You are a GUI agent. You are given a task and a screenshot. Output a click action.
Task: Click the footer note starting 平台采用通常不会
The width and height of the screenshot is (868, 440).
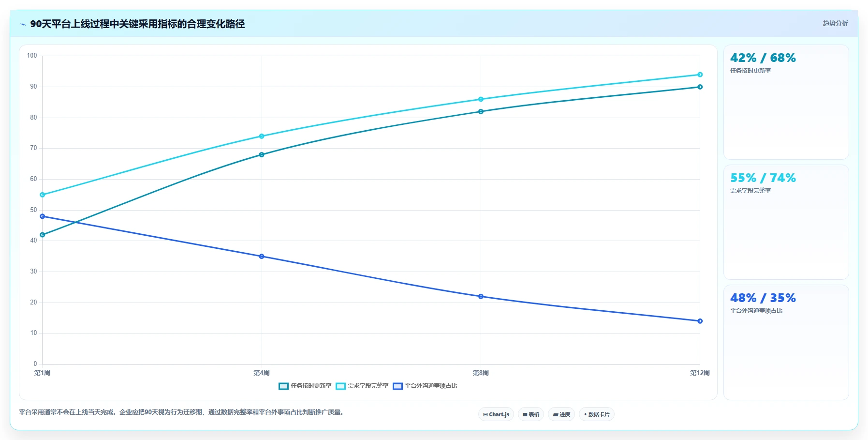pyautogui.click(x=182, y=412)
